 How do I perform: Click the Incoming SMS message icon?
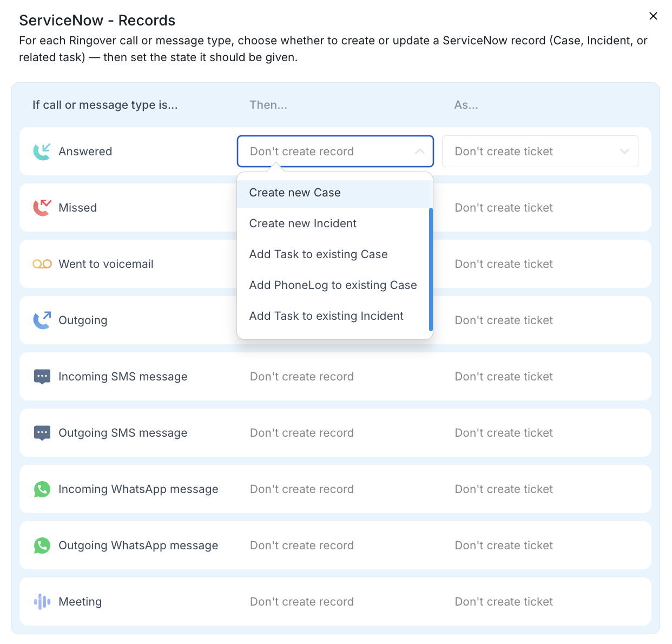42,377
